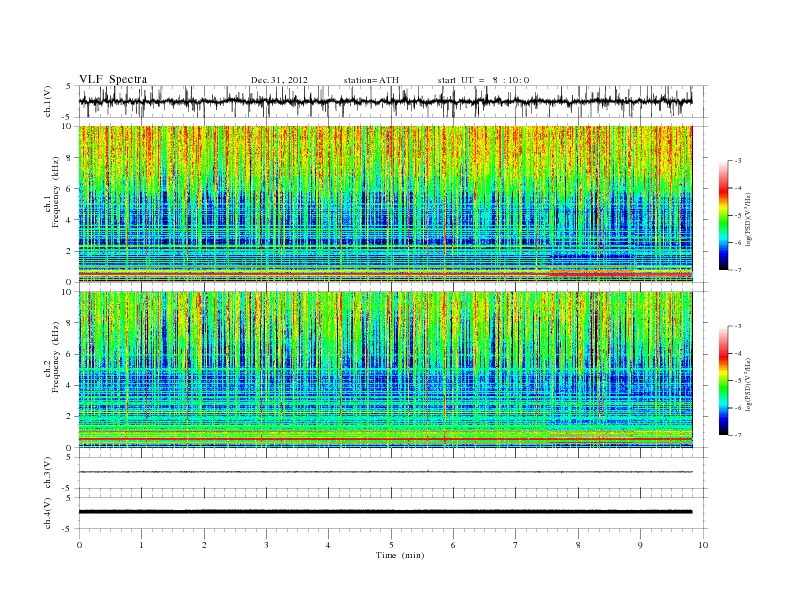Click the thin ch.3 waveform trace
The width and height of the screenshot is (792, 612).
pyautogui.click(x=385, y=472)
